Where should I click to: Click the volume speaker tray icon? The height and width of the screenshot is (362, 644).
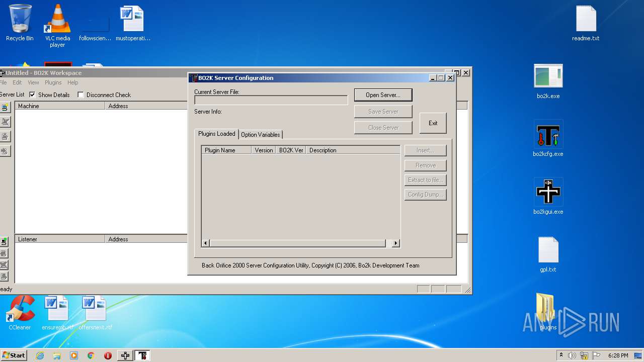(x=572, y=355)
